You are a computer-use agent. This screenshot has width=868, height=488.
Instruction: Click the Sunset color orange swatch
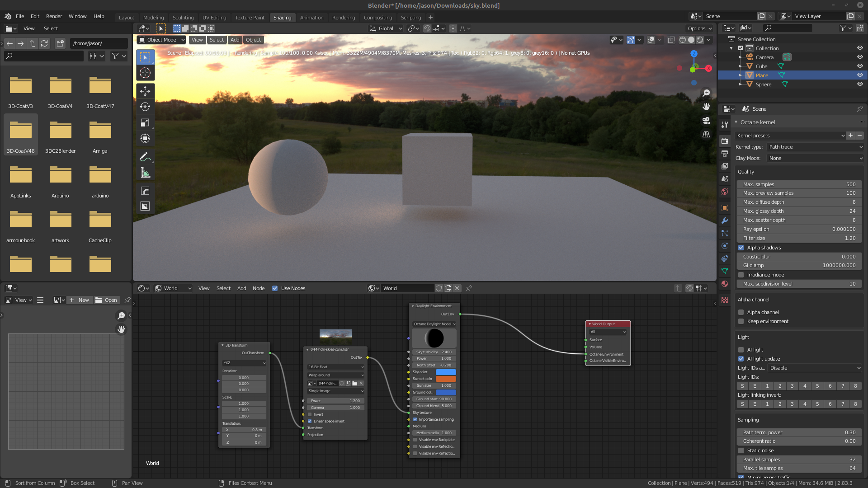click(x=446, y=379)
